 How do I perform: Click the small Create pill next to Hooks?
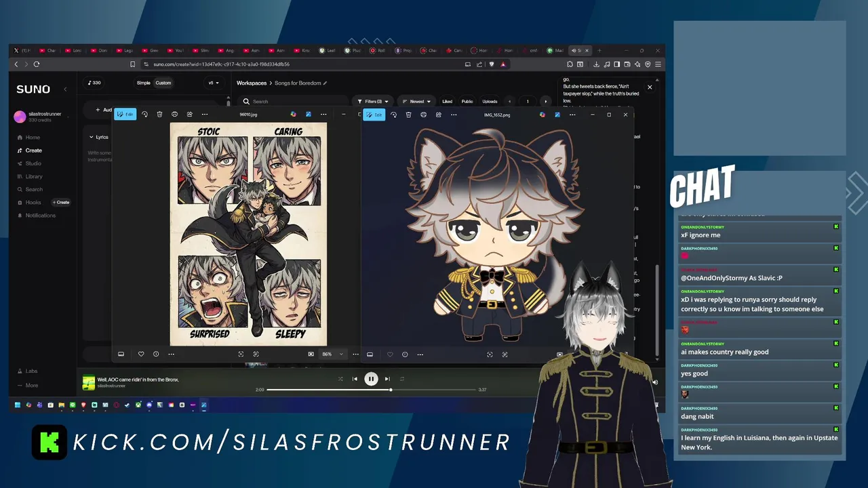(61, 202)
